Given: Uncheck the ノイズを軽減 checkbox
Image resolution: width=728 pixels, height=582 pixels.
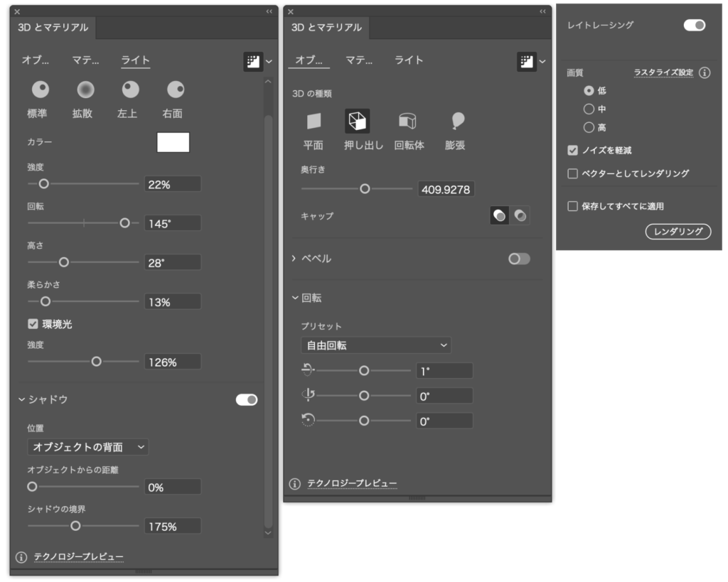Looking at the screenshot, I should (x=572, y=150).
